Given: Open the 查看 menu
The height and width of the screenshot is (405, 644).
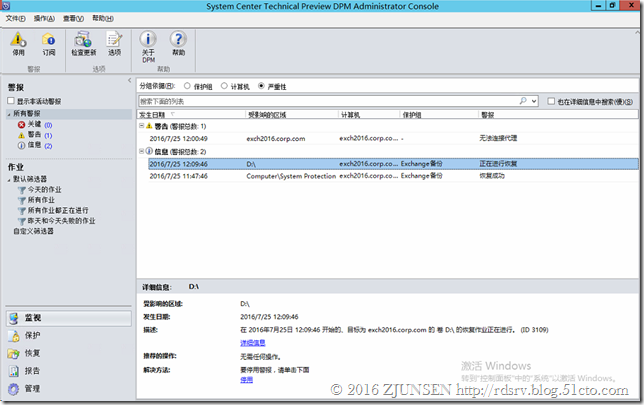Looking at the screenshot, I should pyautogui.click(x=73, y=18).
